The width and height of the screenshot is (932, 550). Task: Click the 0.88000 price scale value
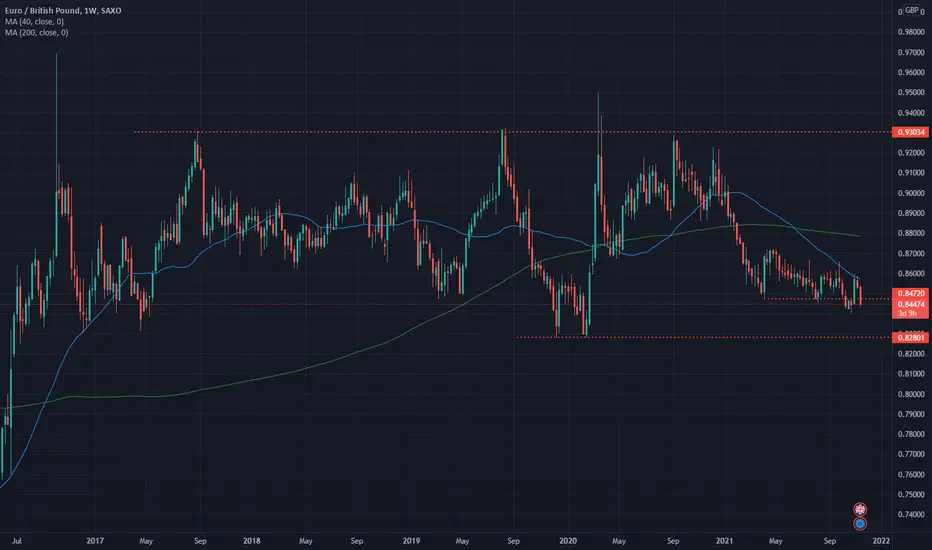pyautogui.click(x=911, y=233)
